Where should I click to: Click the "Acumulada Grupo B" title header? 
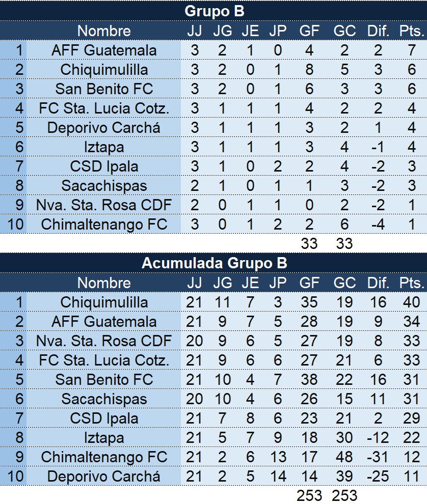[x=213, y=263]
